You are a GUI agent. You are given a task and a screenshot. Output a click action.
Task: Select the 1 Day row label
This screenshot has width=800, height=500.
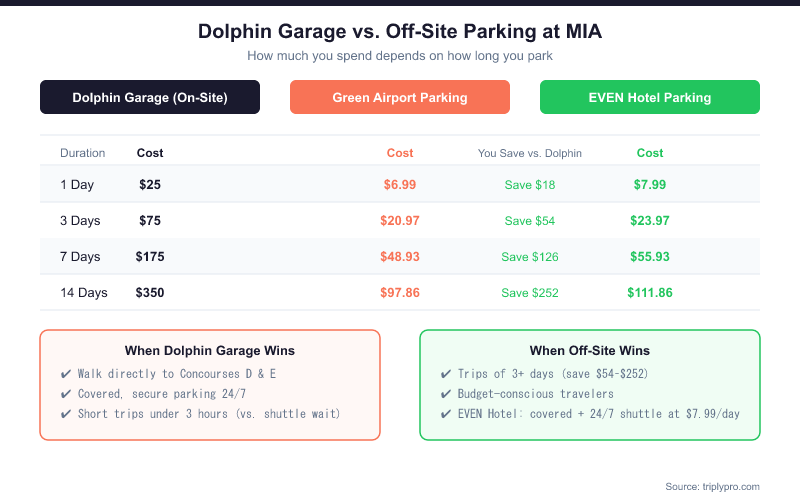79,185
